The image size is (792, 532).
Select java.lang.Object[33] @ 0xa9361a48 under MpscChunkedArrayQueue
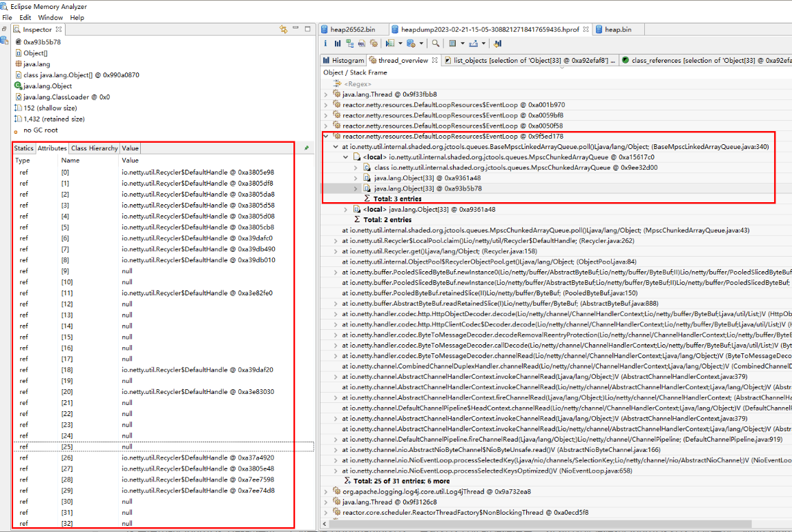427,178
